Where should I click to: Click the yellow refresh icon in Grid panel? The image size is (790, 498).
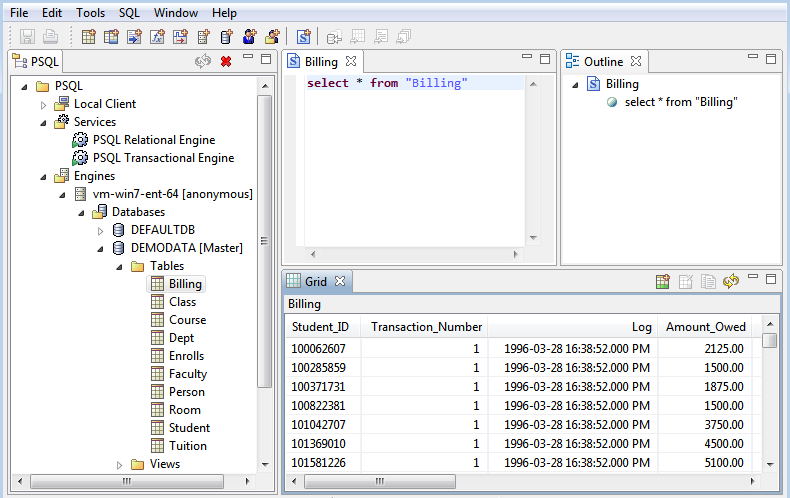(x=731, y=281)
